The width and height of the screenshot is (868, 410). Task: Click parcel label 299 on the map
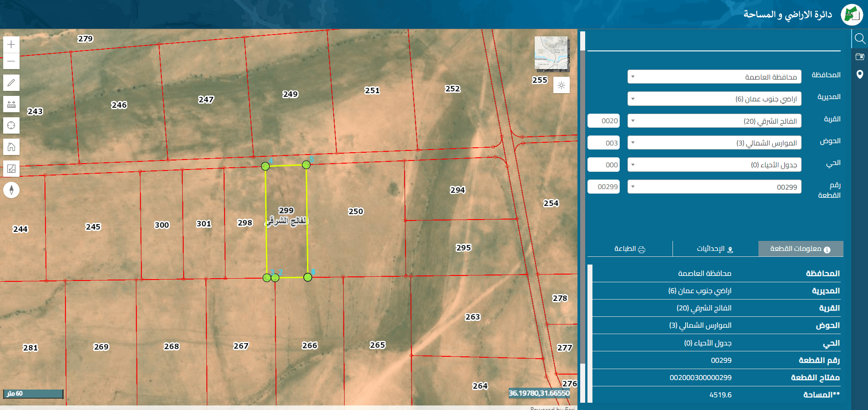(x=286, y=210)
